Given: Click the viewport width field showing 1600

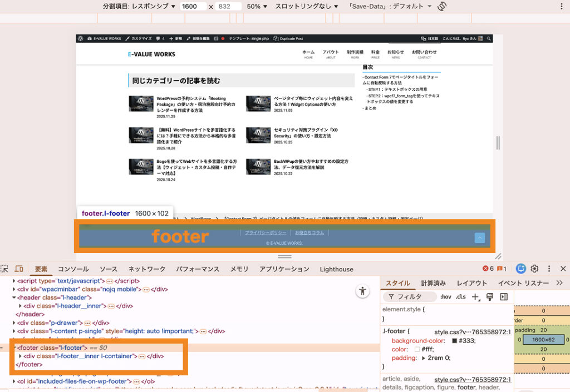Looking at the screenshot, I should [193, 7].
